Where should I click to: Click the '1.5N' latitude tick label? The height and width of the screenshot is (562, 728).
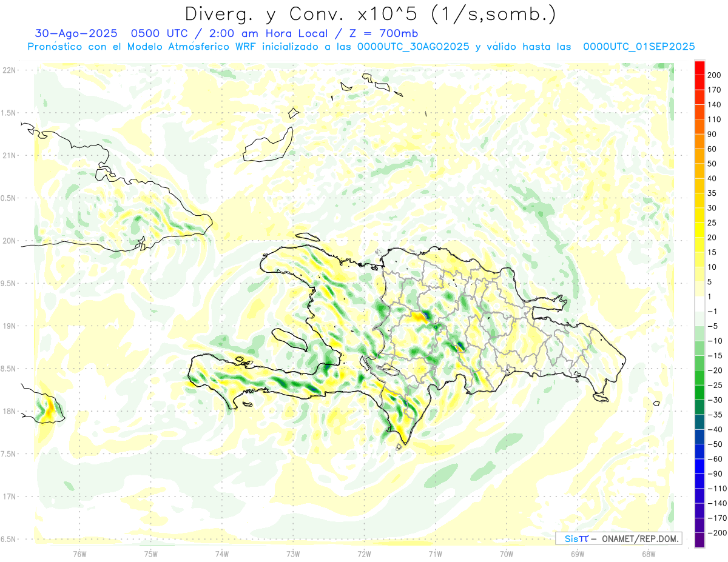pyautogui.click(x=8, y=113)
